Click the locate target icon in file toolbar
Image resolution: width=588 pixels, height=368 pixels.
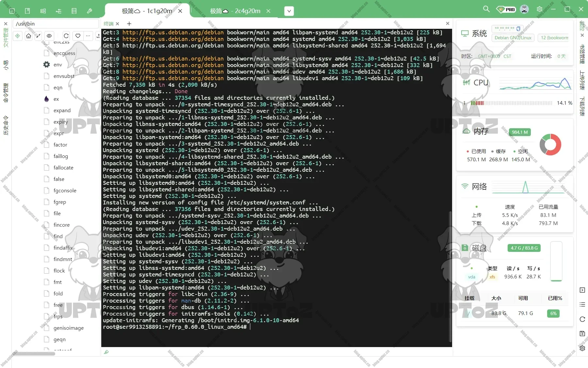[x=18, y=36]
